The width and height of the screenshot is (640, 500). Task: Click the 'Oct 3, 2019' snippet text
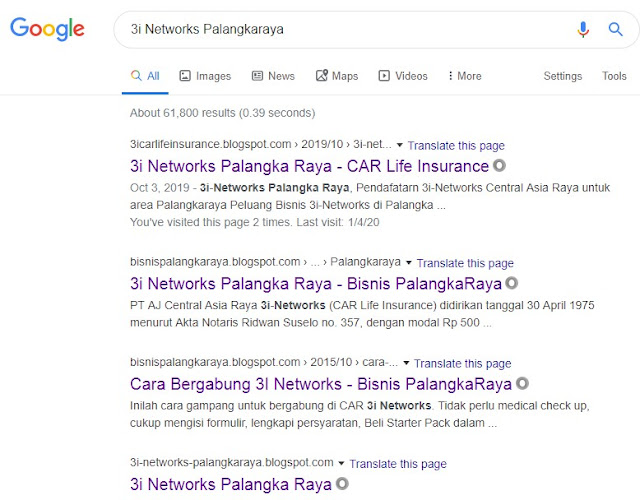coord(160,188)
